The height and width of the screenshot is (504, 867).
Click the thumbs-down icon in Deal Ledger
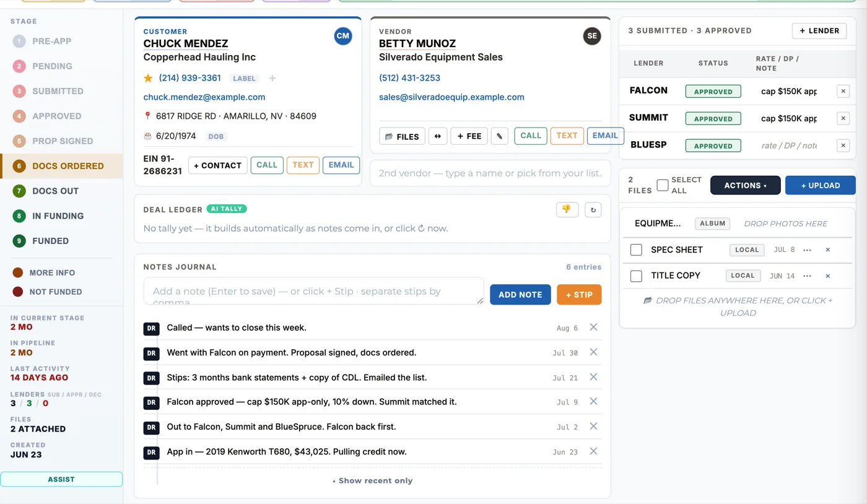(567, 210)
